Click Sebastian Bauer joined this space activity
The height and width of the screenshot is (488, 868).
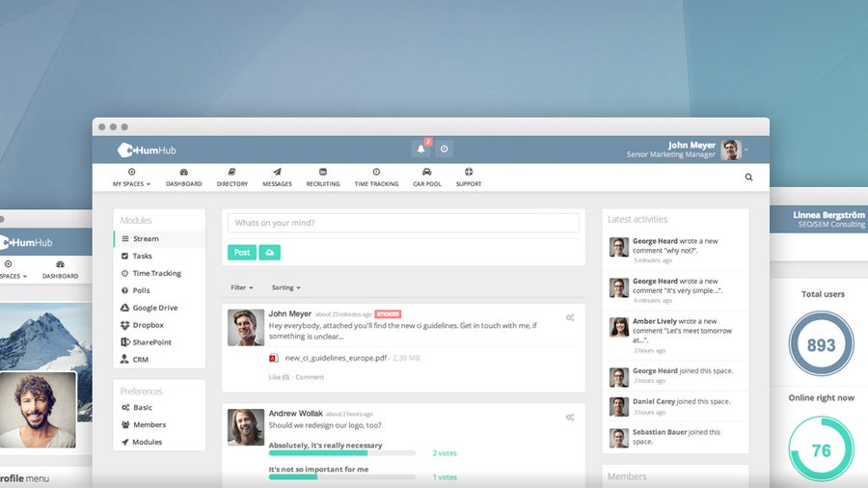(675, 437)
